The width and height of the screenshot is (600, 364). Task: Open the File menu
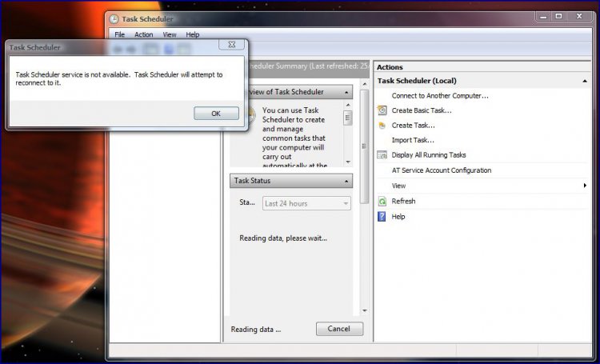click(120, 34)
